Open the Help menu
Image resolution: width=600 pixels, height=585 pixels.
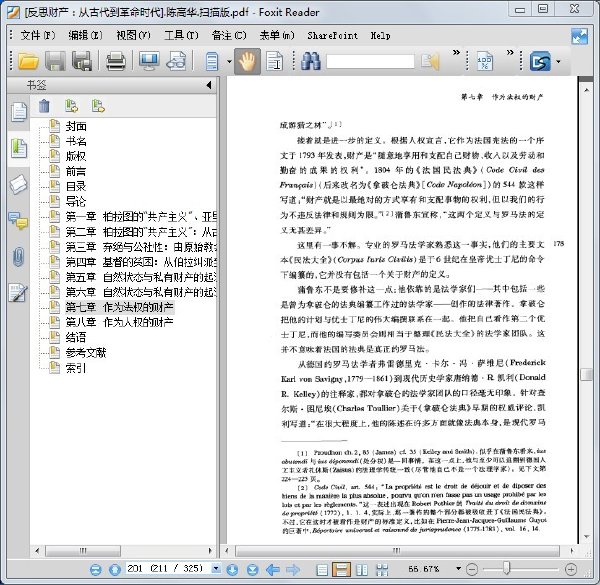[x=380, y=36]
